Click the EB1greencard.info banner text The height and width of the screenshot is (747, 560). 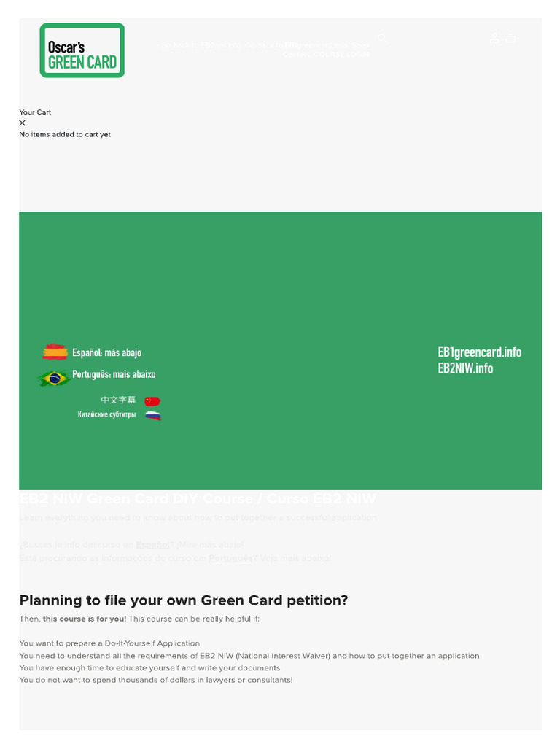(x=479, y=352)
